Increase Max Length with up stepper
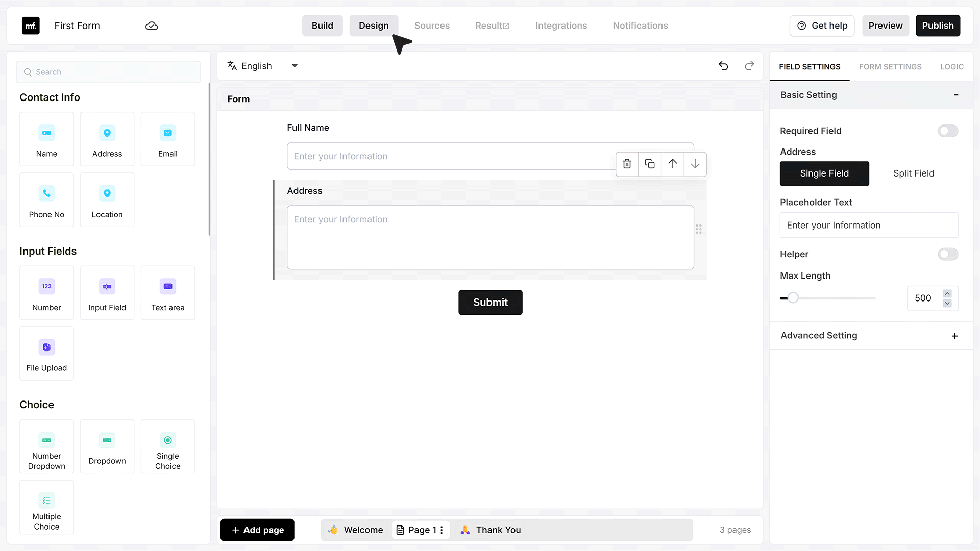980x551 pixels. tap(947, 293)
